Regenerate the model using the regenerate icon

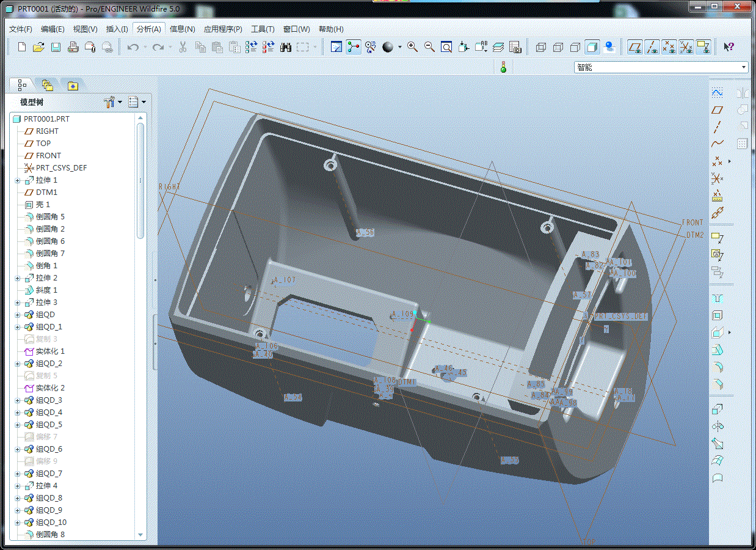pyautogui.click(x=252, y=47)
